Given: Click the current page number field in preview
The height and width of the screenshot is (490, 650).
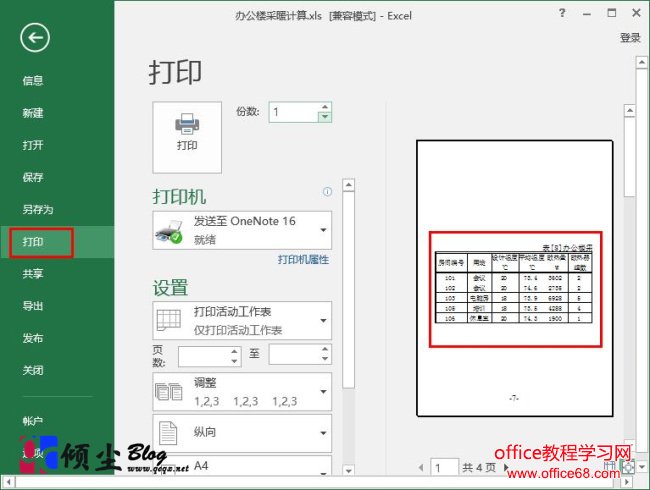Looking at the screenshot, I should pos(444,468).
